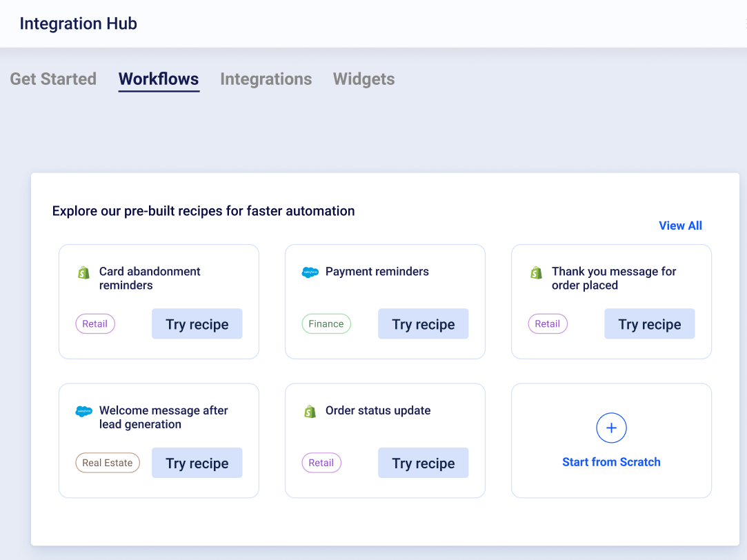Click the Shopify icon on Order status update
This screenshot has height=560, width=747.
point(310,412)
